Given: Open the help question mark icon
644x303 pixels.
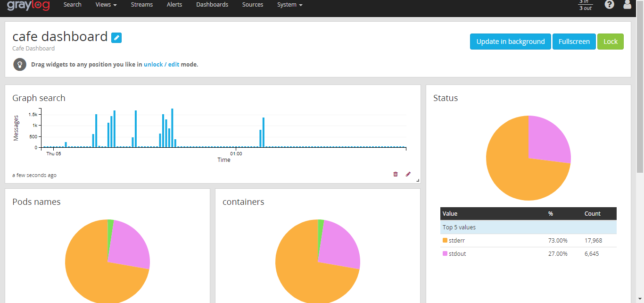Looking at the screenshot, I should pos(610,5).
